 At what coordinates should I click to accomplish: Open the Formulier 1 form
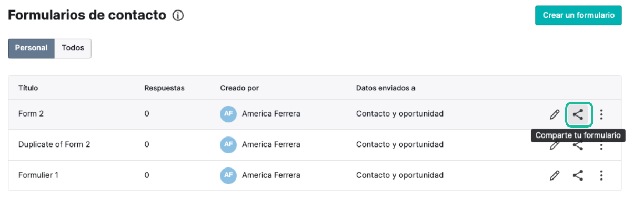pyautogui.click(x=38, y=175)
